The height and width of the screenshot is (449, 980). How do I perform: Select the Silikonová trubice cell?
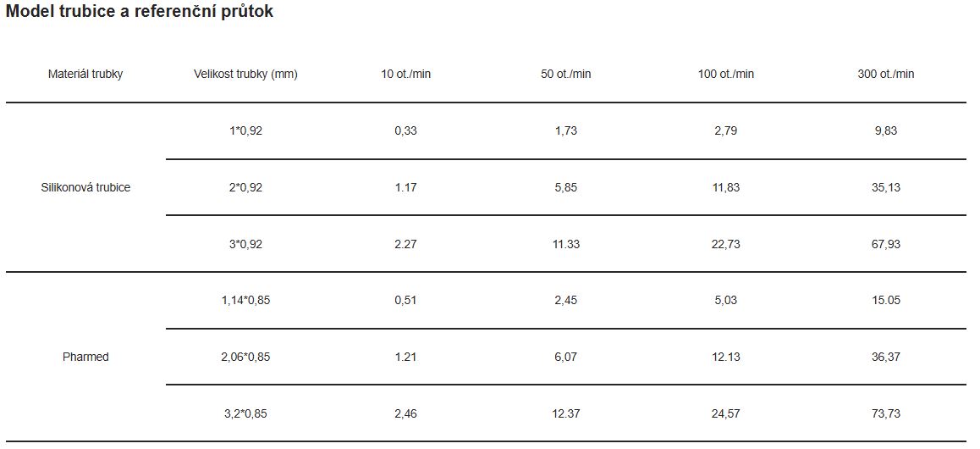click(x=85, y=187)
